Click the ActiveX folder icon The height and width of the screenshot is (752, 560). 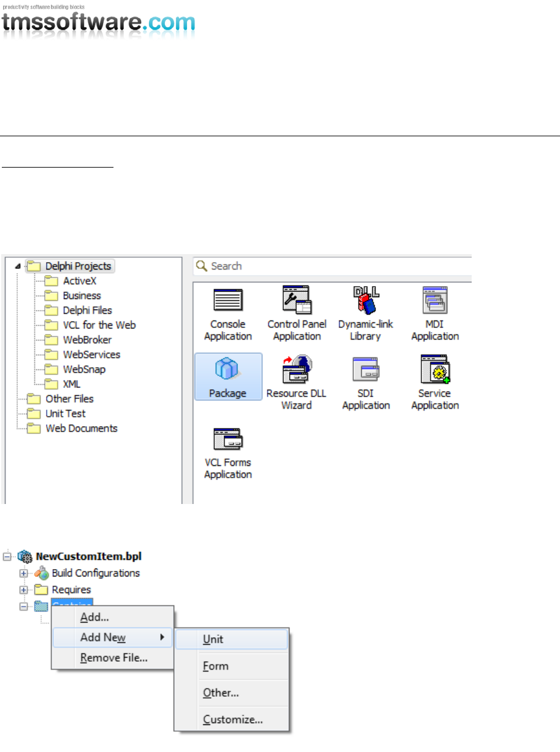click(x=52, y=281)
